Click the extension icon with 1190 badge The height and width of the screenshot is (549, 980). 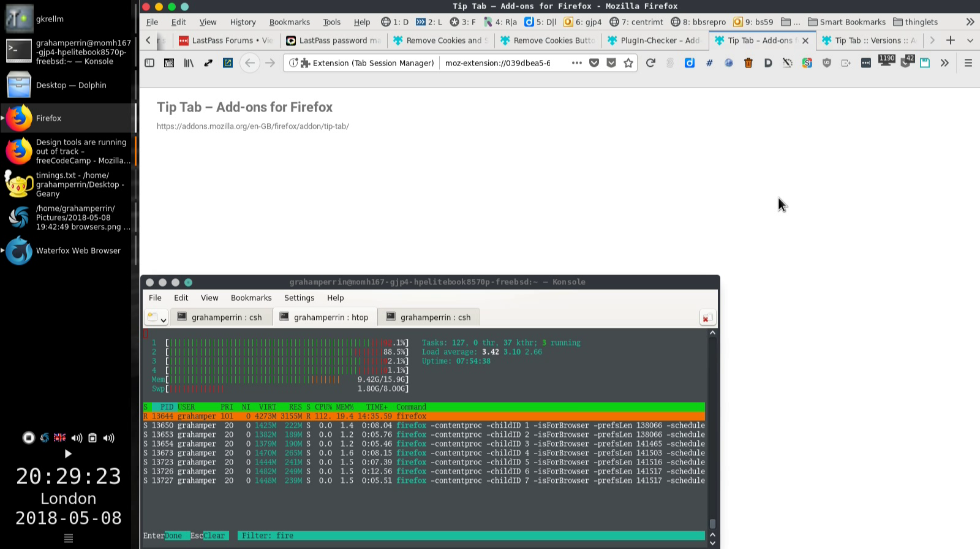pos(886,61)
